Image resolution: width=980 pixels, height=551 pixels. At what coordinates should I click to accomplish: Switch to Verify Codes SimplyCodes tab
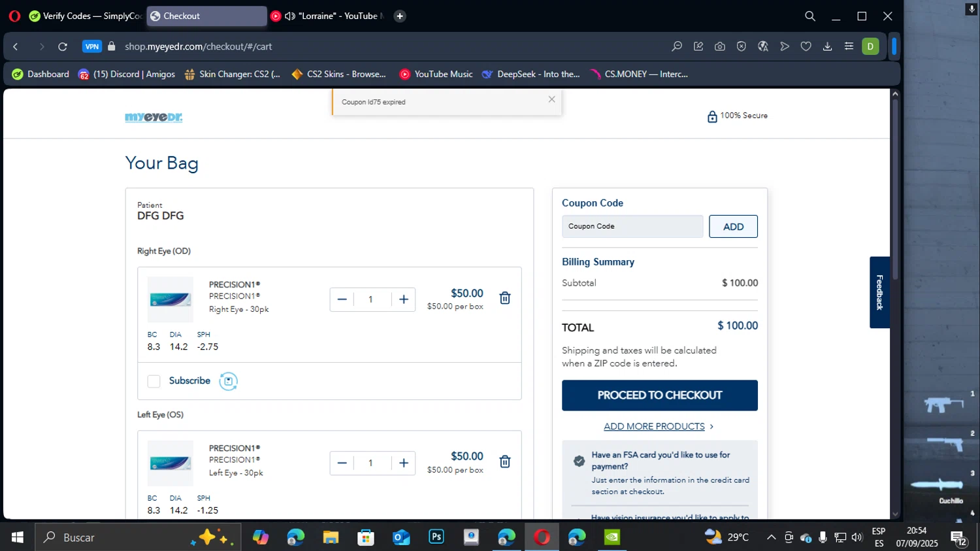coord(86,16)
